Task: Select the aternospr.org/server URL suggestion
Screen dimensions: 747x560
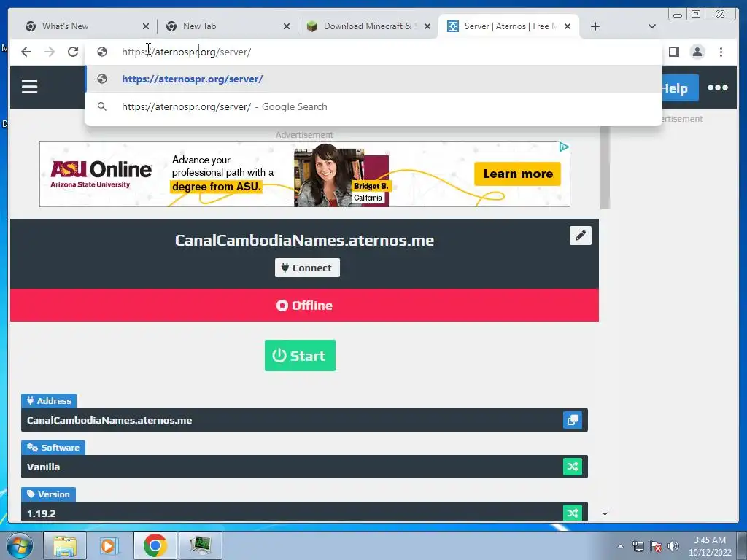Action: pos(373,79)
